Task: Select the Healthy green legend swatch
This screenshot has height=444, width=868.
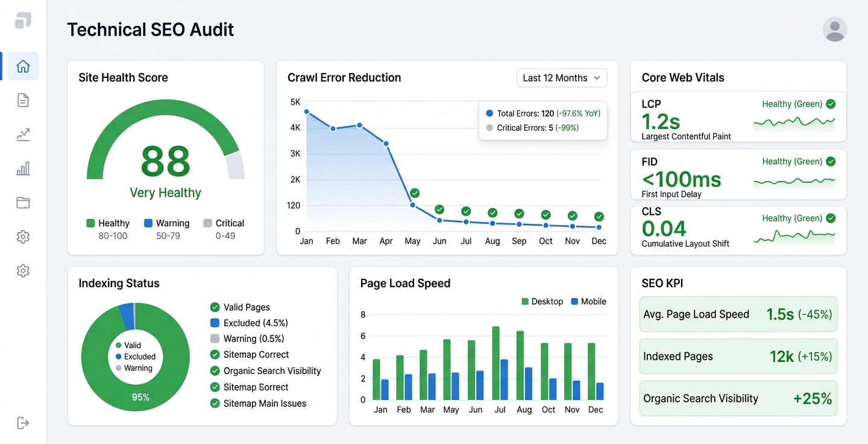Action: pyautogui.click(x=90, y=223)
